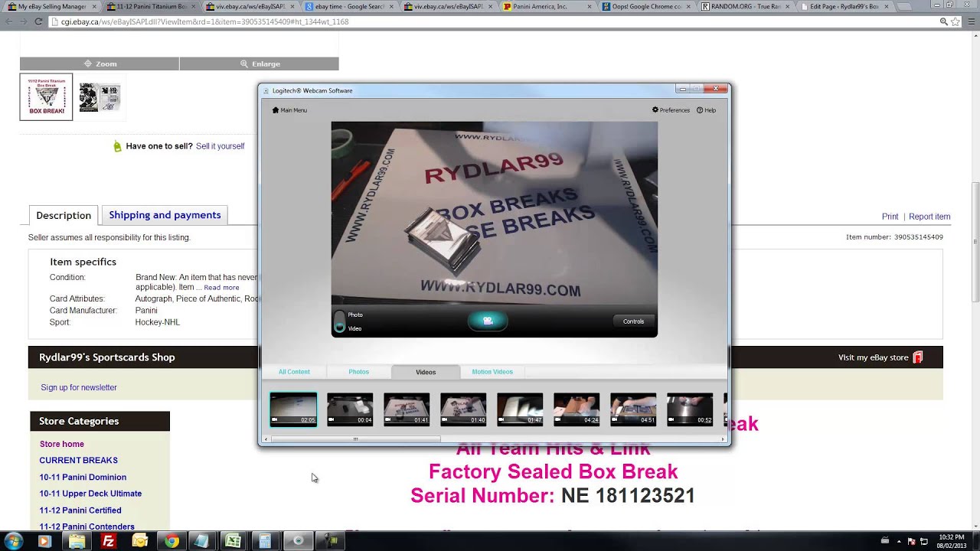
Task: Open Main Menu in webcam software
Action: (x=289, y=110)
